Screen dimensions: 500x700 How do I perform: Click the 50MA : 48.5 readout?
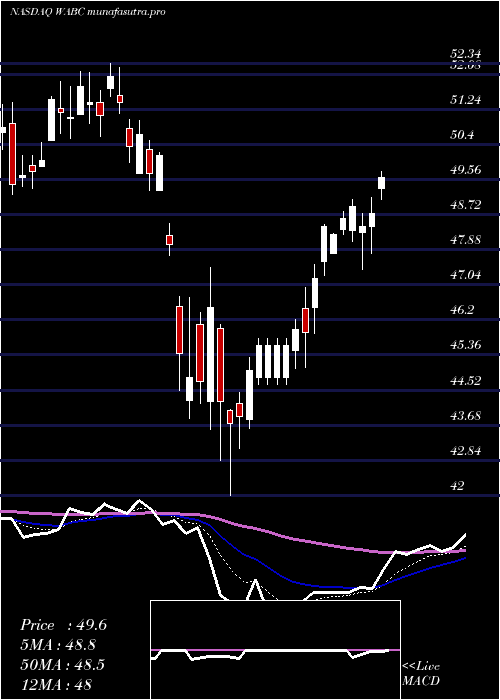coord(62,664)
